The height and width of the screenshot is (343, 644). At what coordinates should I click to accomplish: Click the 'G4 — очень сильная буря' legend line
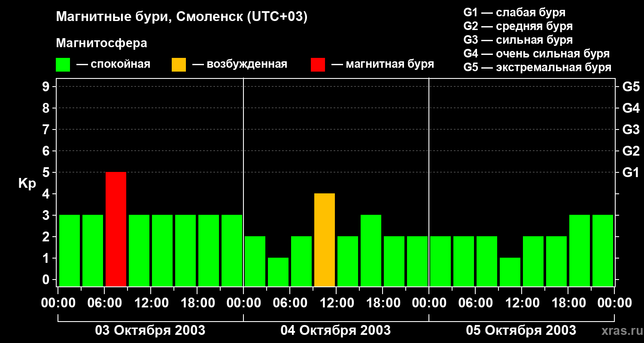click(537, 54)
